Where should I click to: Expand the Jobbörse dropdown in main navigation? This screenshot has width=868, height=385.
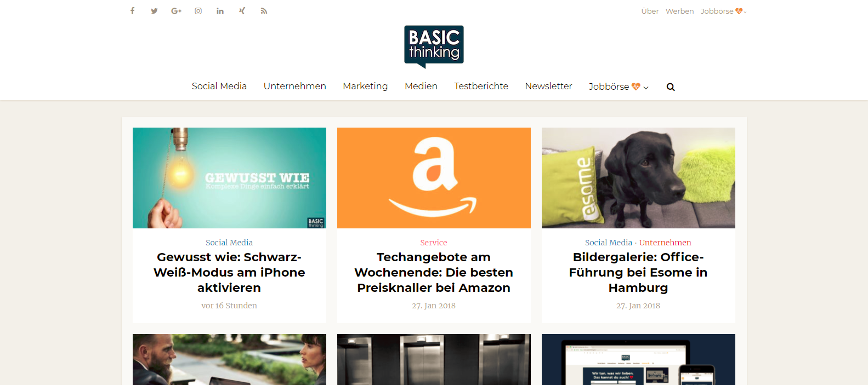point(619,87)
